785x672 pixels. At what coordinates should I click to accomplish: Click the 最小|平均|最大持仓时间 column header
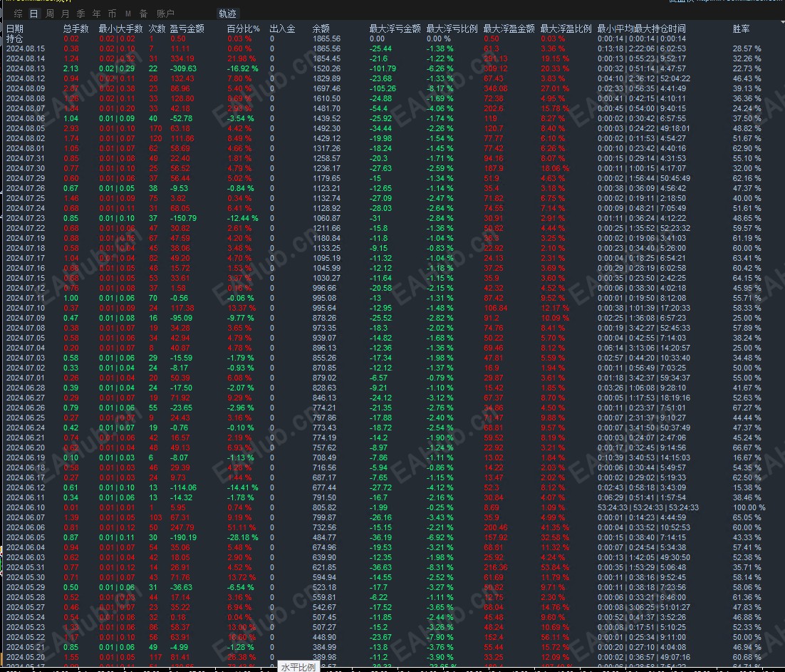click(642, 29)
